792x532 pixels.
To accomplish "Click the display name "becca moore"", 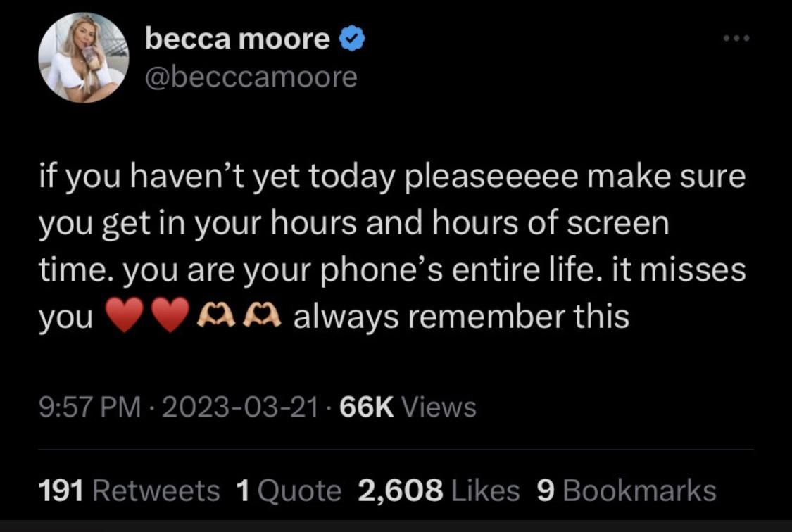I will tap(237, 41).
